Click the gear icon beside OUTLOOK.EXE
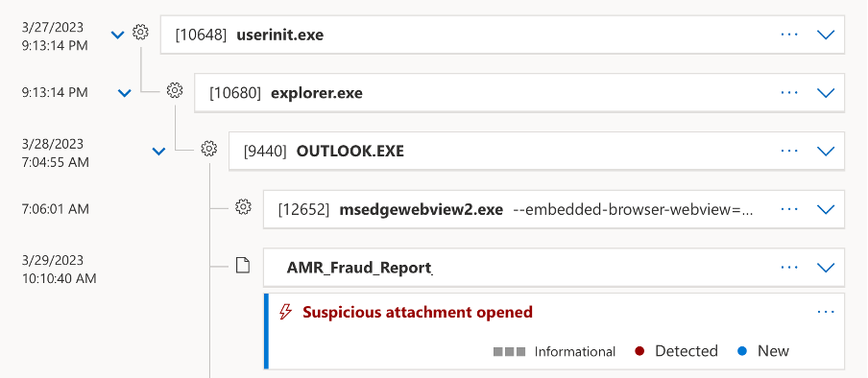This screenshot has width=868, height=378. click(x=208, y=149)
